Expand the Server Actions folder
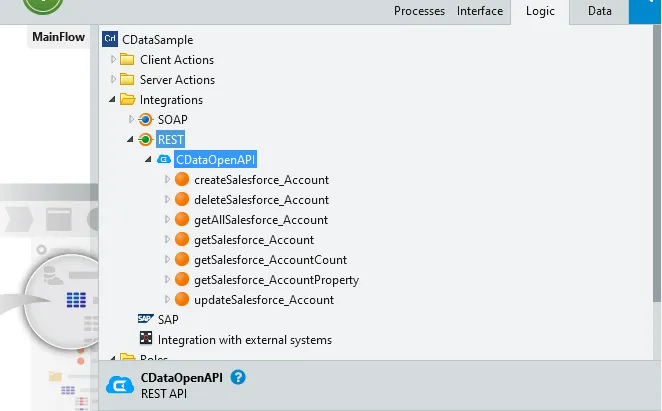The height and width of the screenshot is (411, 662). pos(114,79)
